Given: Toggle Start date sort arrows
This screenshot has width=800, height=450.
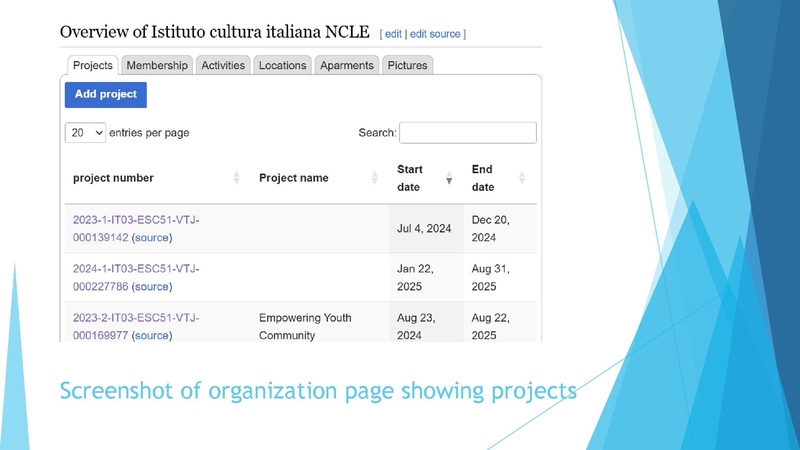Looking at the screenshot, I should 449,178.
